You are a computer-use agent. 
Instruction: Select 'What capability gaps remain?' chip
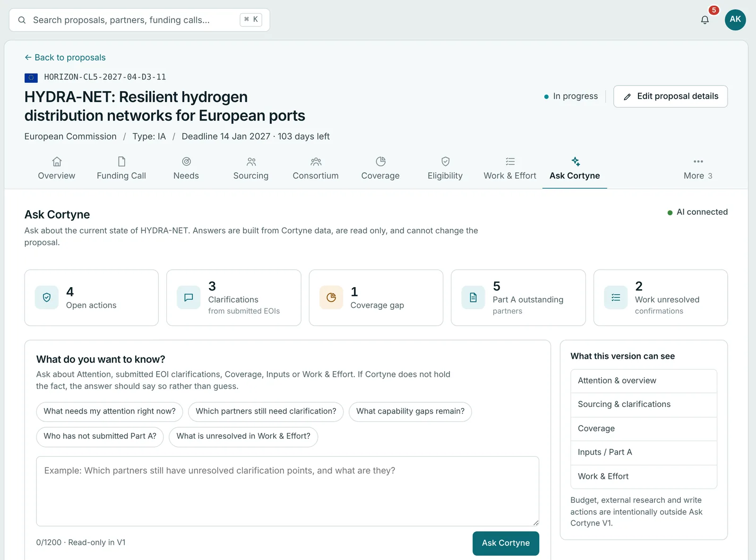pyautogui.click(x=410, y=411)
